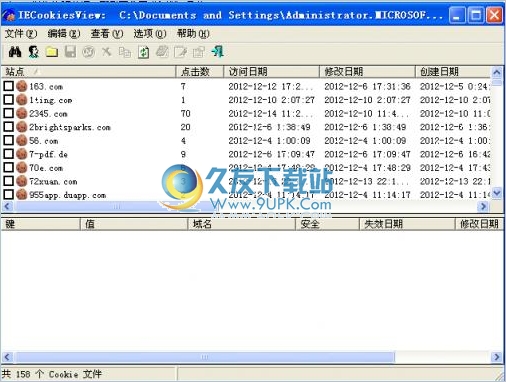
Task: Click the edit cookie pencil icon
Action: (180, 52)
